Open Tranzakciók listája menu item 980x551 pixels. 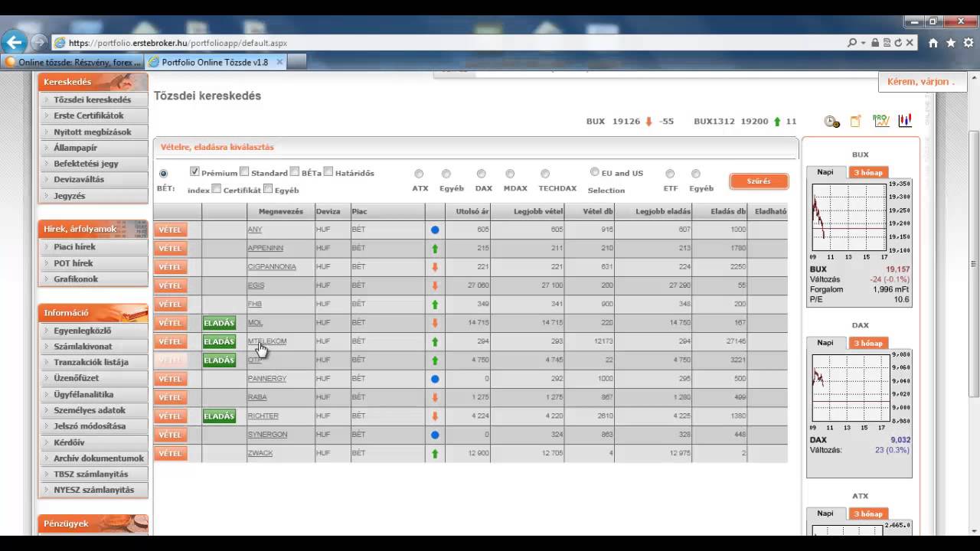point(93,362)
